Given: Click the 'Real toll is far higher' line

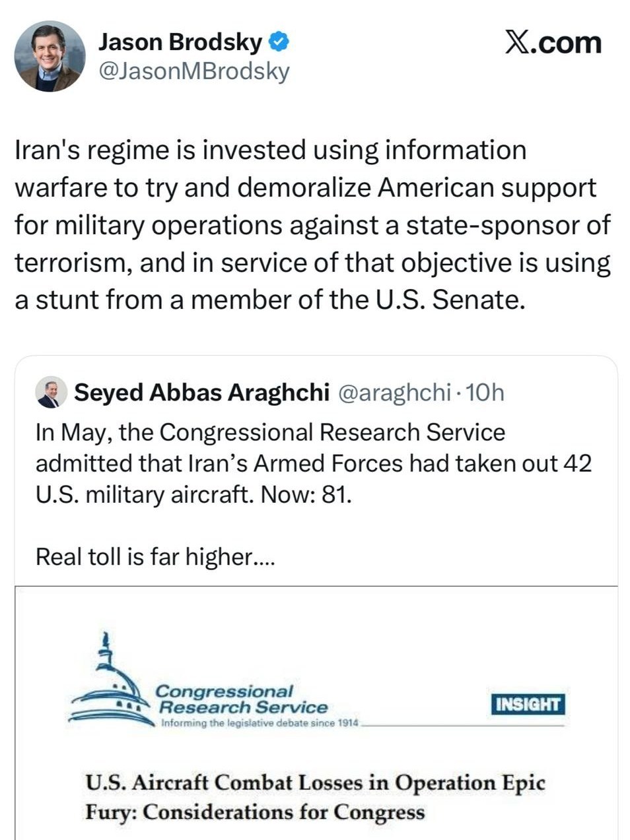Looking at the screenshot, I should tap(155, 557).
